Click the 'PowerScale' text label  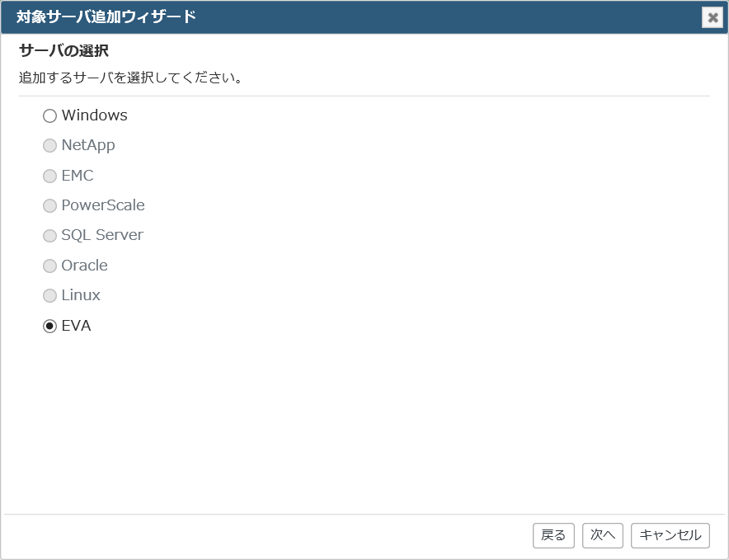pyautogui.click(x=103, y=205)
